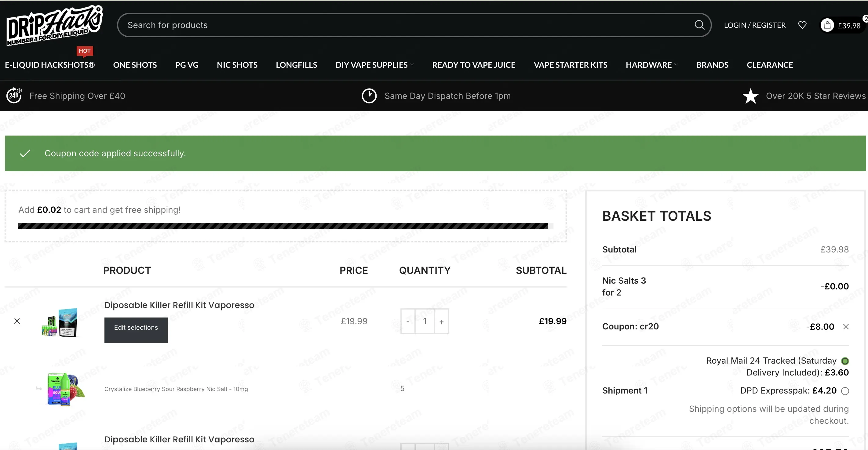Remove the cr20 coupon
The image size is (868, 450).
[846, 326]
